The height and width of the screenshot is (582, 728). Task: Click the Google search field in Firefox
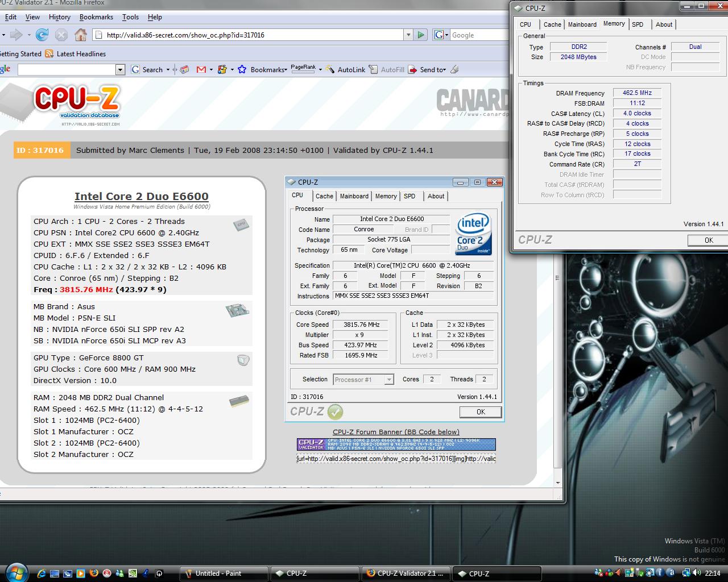tap(479, 35)
